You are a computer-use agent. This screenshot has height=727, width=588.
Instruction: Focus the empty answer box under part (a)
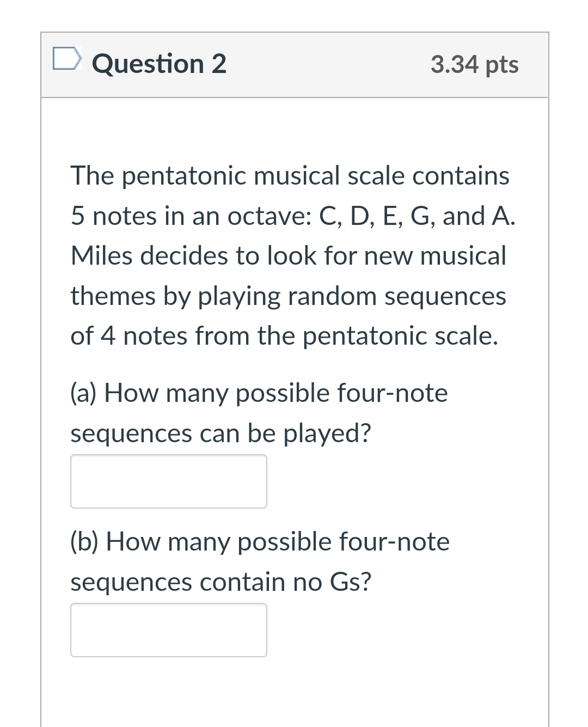click(169, 481)
